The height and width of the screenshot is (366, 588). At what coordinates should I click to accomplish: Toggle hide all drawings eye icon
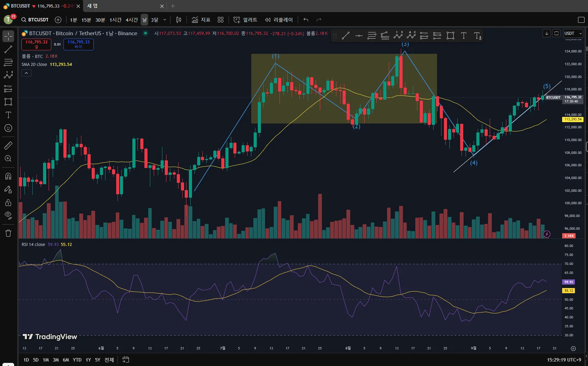pos(8,216)
